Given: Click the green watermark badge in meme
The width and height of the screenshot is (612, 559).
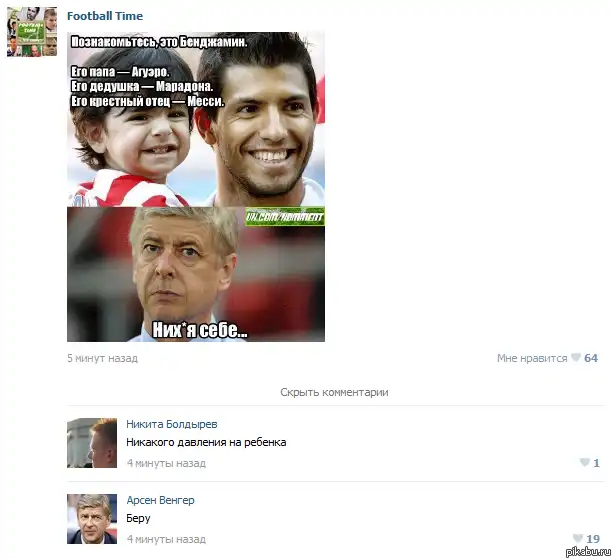Looking at the screenshot, I should (285, 217).
